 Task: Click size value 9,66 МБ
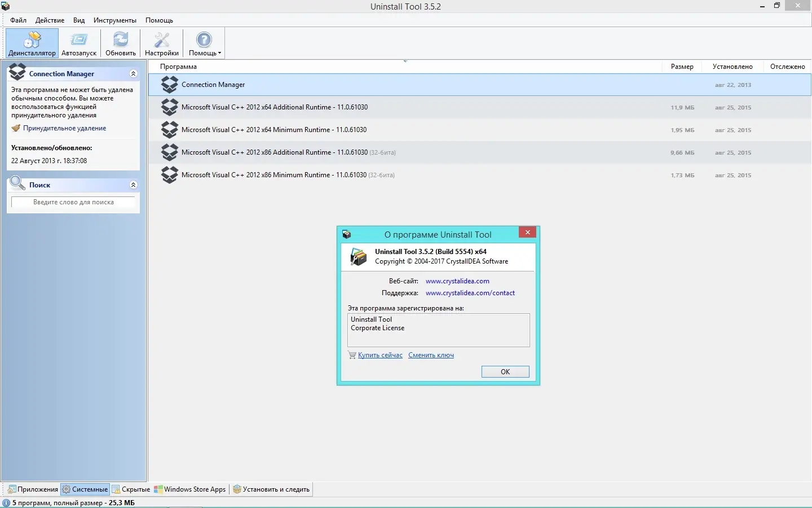(682, 152)
